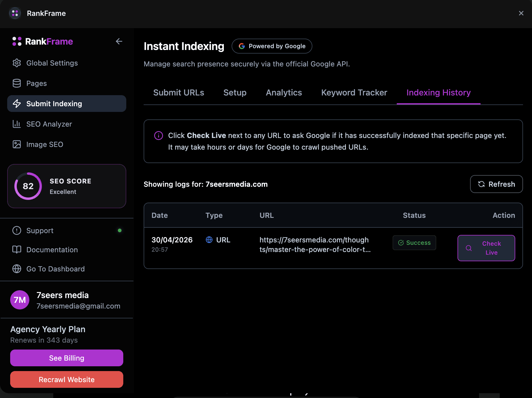532x398 pixels.
Task: Go To Dashboard link
Action: click(67, 269)
